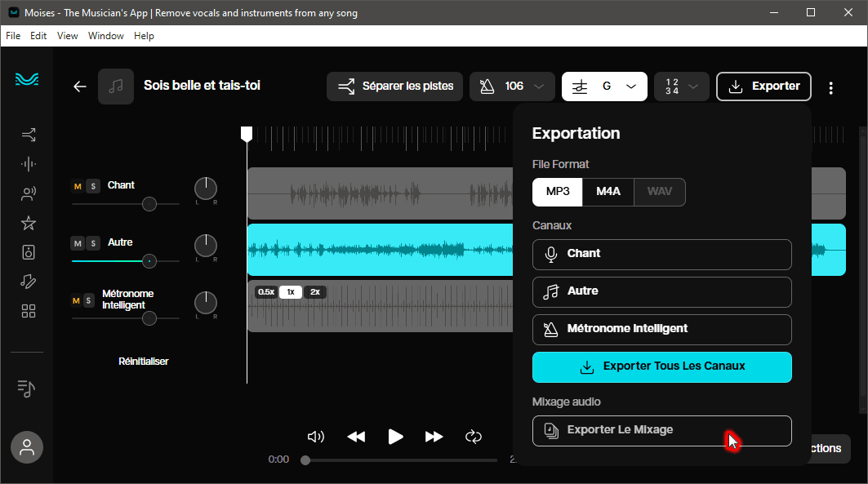Open the File menu
The height and width of the screenshot is (484, 868).
[13, 35]
